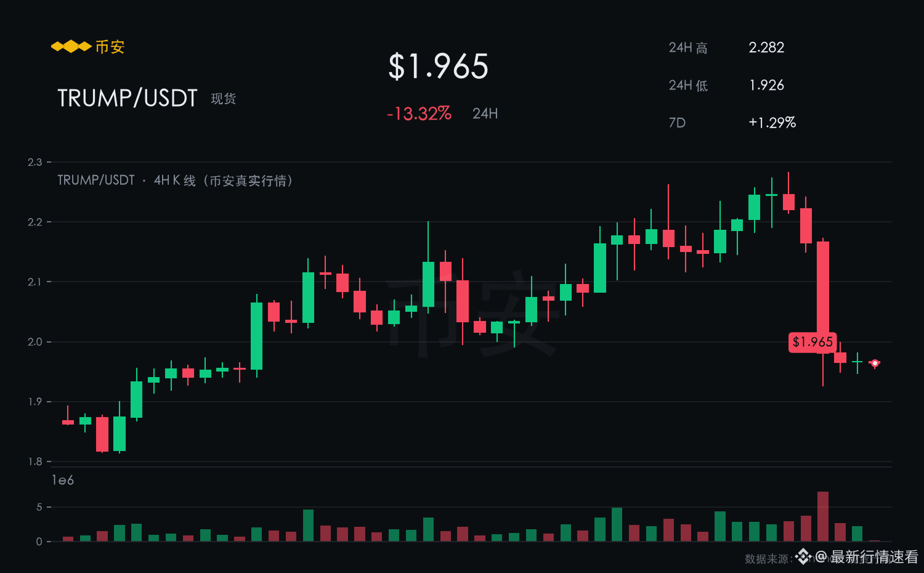This screenshot has height=573, width=924.
Task: Click the Binance square icon in the watermark
Action: click(803, 557)
